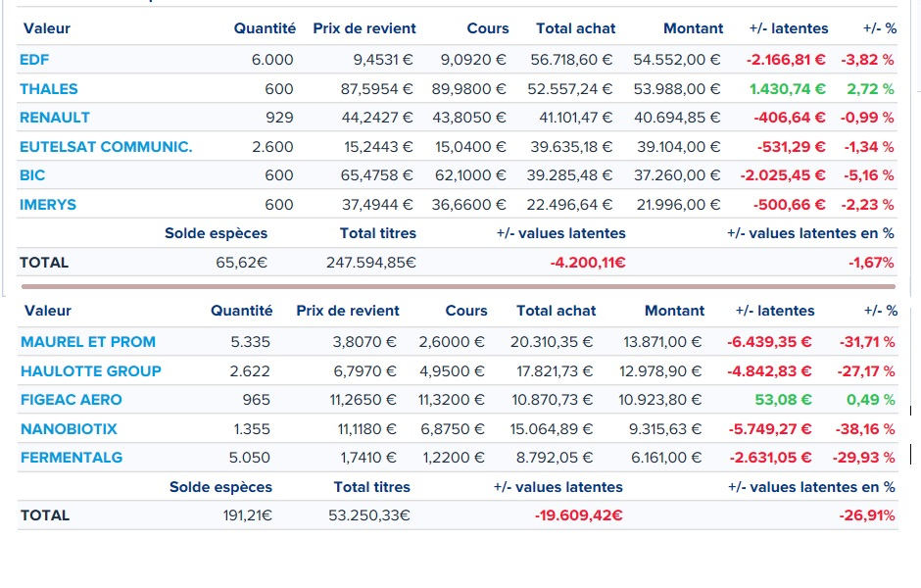Image resolution: width=921 pixels, height=588 pixels.
Task: Open the BIC stock link
Action: [32, 175]
